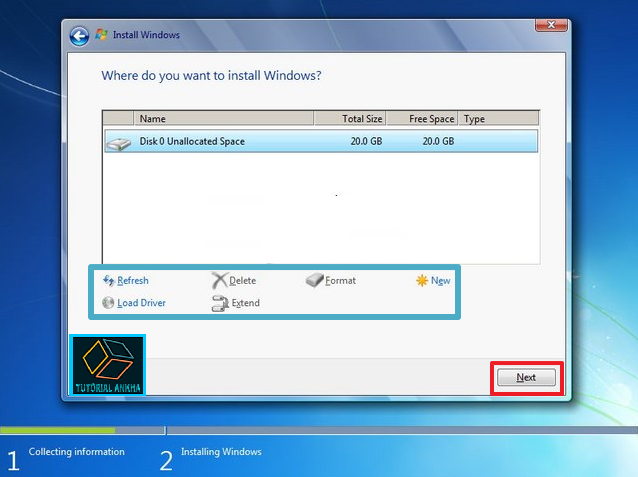Click the Windows flag logo in title bar
The height and width of the screenshot is (477, 638).
101,35
